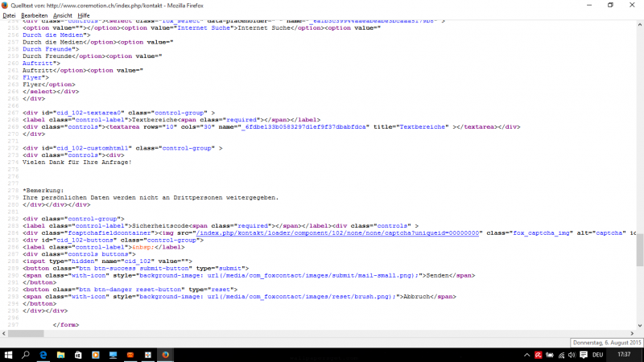
Task: Click 'Internet Suche' option value on line 255
Action: click(204, 28)
